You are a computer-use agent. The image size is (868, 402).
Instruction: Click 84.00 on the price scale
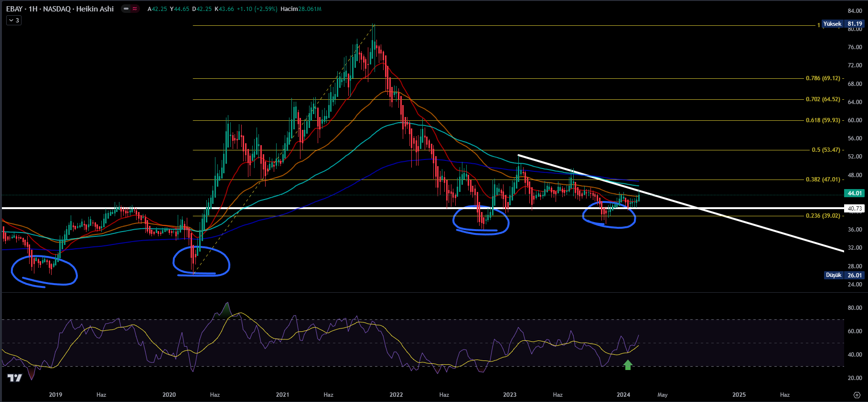(x=855, y=11)
